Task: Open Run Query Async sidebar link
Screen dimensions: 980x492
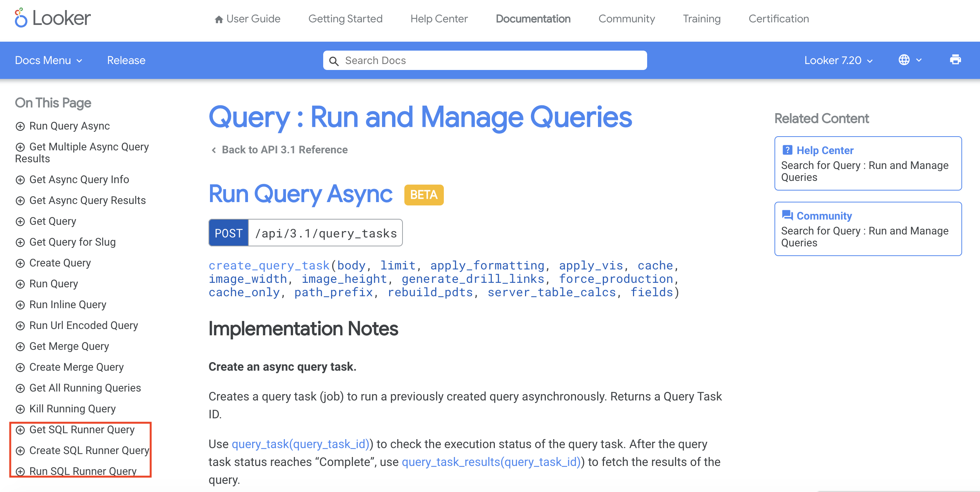Action: 69,126
